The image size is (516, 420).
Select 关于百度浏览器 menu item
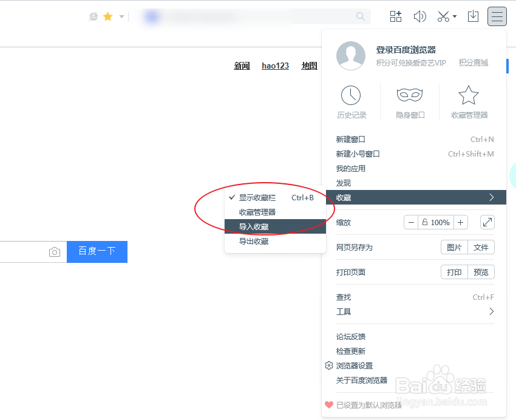(415, 380)
